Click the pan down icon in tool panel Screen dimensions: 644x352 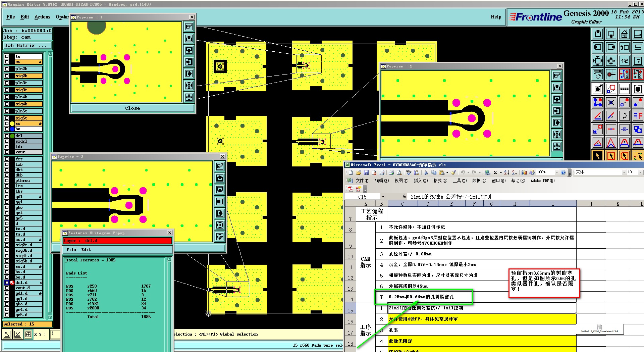611,34
